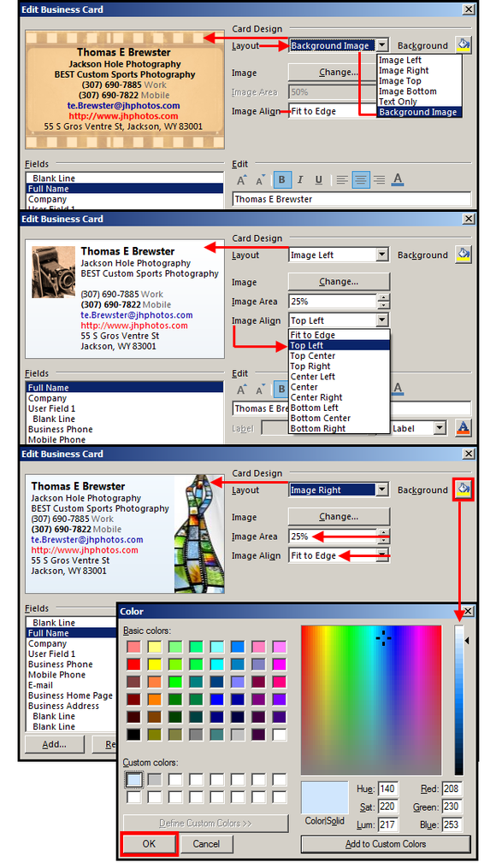Select Fit to Edge in open Image Align list
496x868 pixels.
tap(340, 335)
